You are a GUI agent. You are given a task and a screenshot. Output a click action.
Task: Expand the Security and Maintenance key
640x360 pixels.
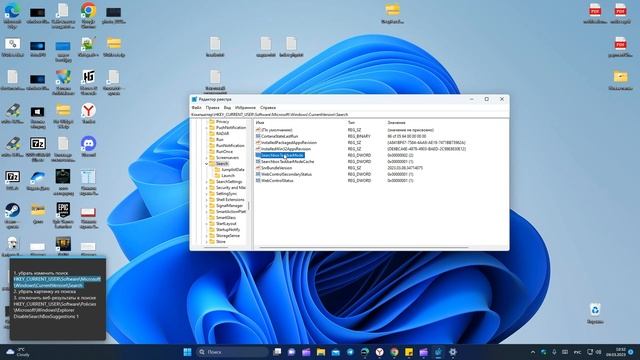click(x=207, y=188)
